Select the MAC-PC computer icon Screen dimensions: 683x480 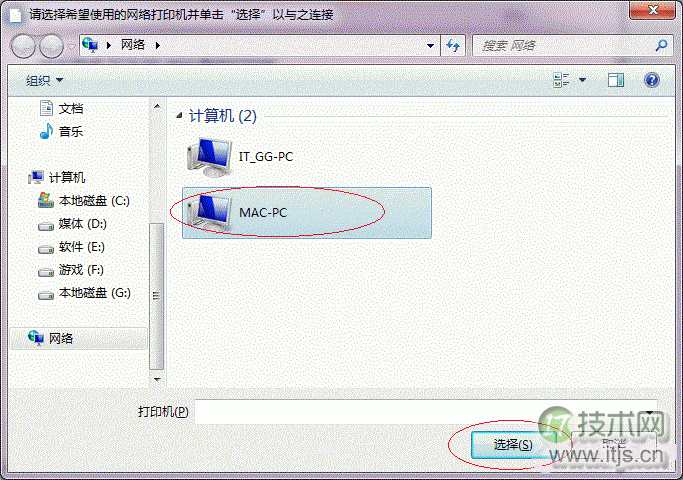(208, 213)
